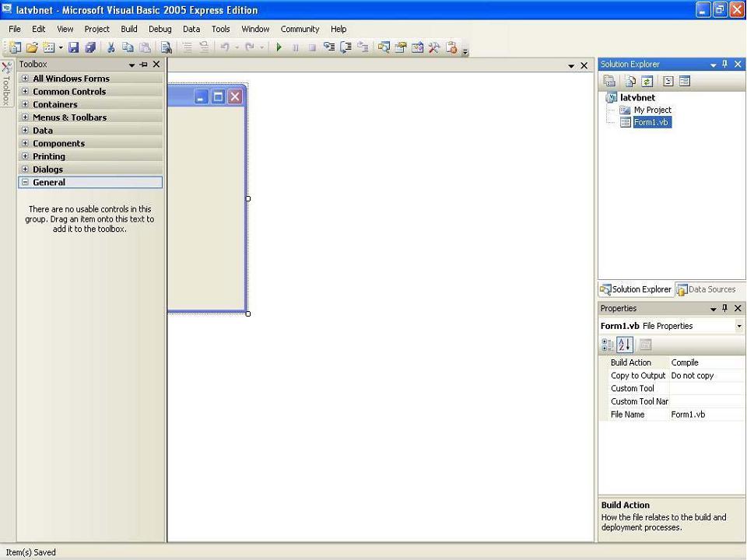This screenshot has height=560, width=747.
Task: Select Form1.vb in Solution Explorer
Action: 652,122
